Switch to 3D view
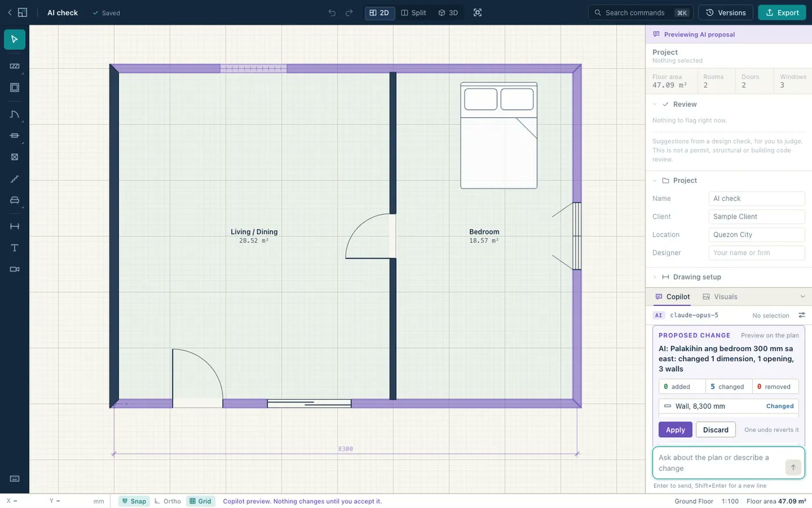The image size is (812, 508). pos(448,13)
